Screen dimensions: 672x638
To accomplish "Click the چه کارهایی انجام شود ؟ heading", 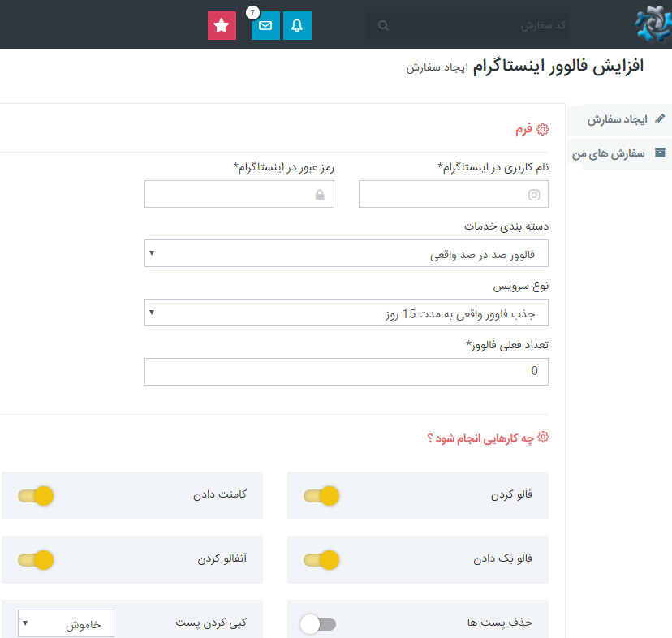I will point(480,438).
